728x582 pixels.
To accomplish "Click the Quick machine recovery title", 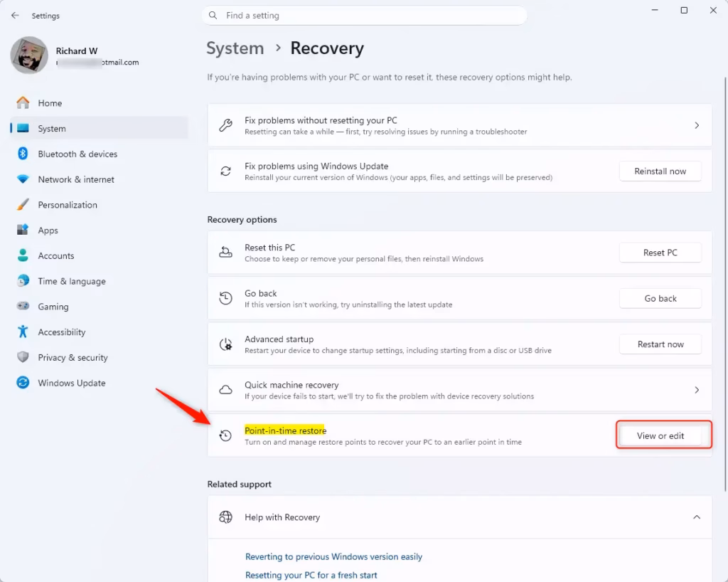I will pos(291,385).
